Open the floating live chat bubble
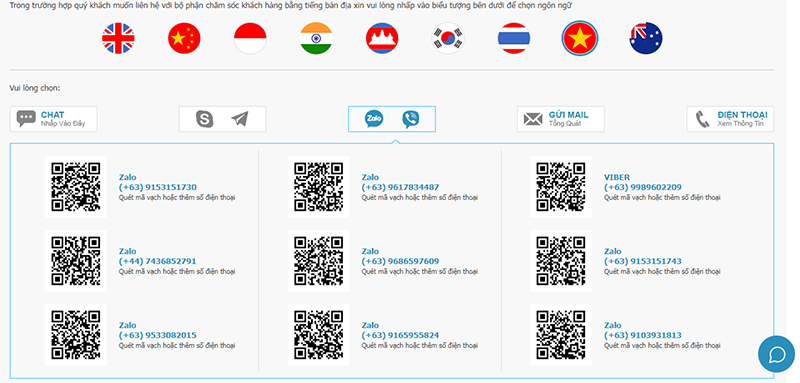Image resolution: width=800 pixels, height=383 pixels. tap(777, 354)
